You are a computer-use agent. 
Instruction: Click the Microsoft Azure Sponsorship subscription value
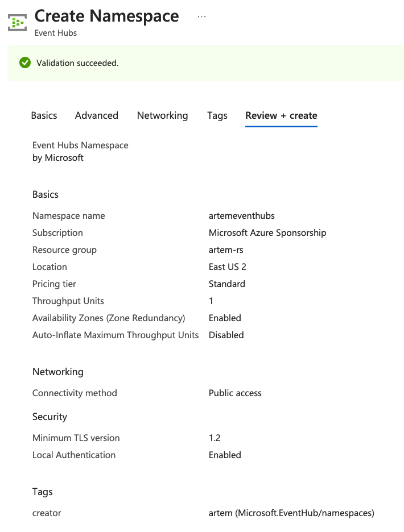pyautogui.click(x=267, y=233)
